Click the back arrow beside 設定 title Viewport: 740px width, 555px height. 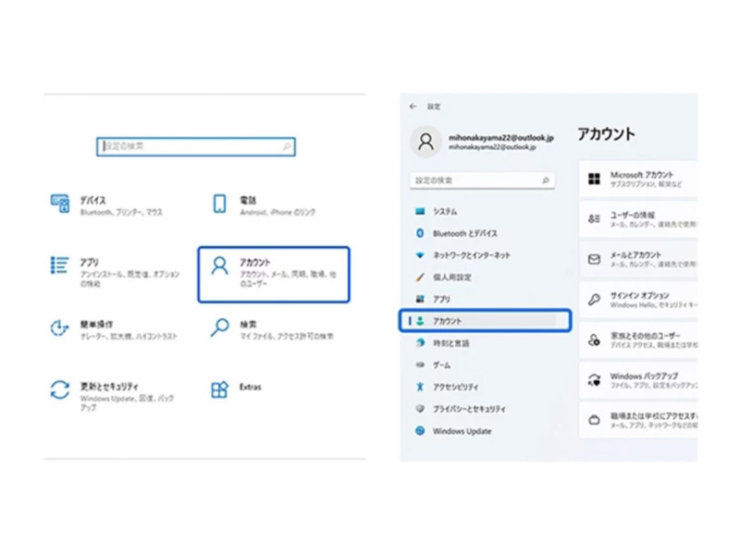pos(413,106)
